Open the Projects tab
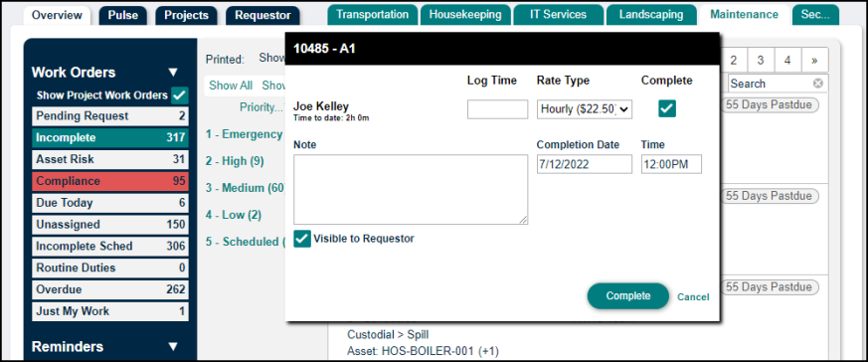The height and width of the screenshot is (362, 868). (186, 15)
